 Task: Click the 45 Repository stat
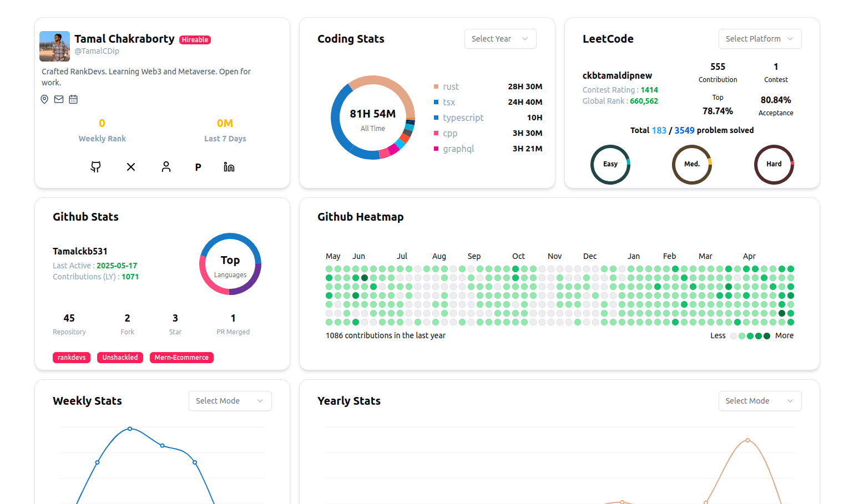[69, 324]
